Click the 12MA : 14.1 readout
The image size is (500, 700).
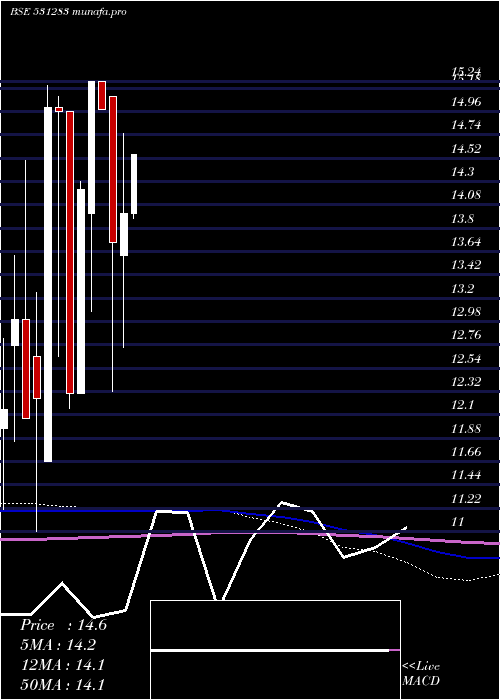click(63, 665)
